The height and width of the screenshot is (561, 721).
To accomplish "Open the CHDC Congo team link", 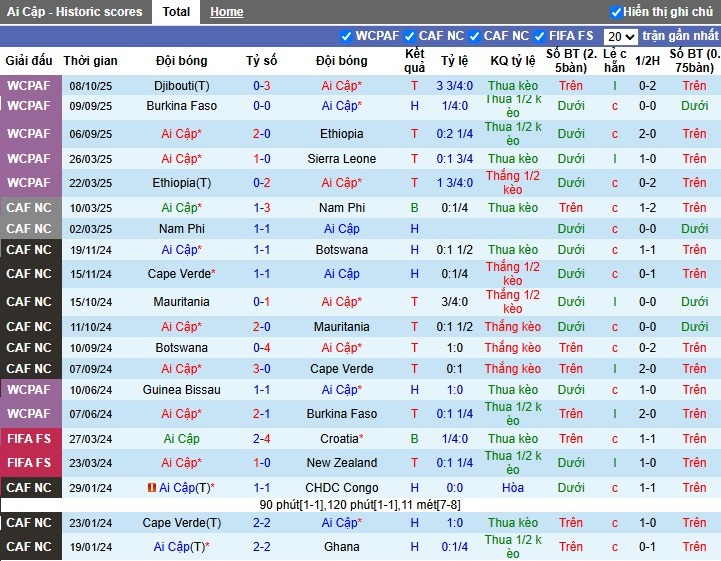I will coord(342,488).
